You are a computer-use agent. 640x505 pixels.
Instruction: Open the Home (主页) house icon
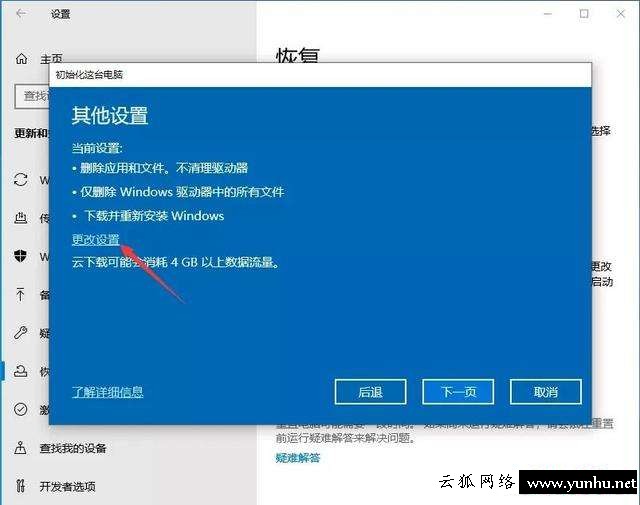(21, 59)
